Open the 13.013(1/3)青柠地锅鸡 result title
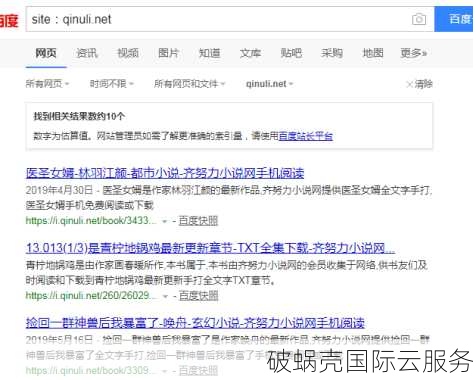This screenshot has height=380, width=473. pyautogui.click(x=210, y=248)
